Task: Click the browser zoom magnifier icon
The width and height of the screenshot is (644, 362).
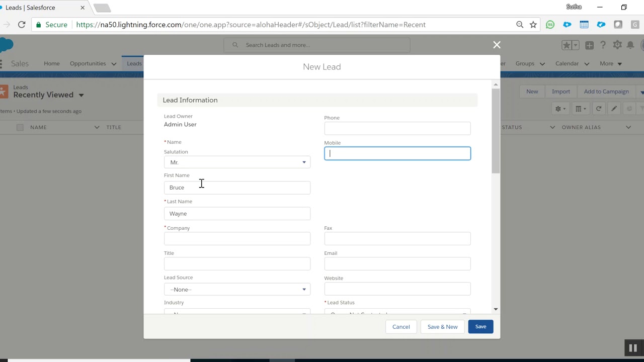Action: click(x=520, y=25)
